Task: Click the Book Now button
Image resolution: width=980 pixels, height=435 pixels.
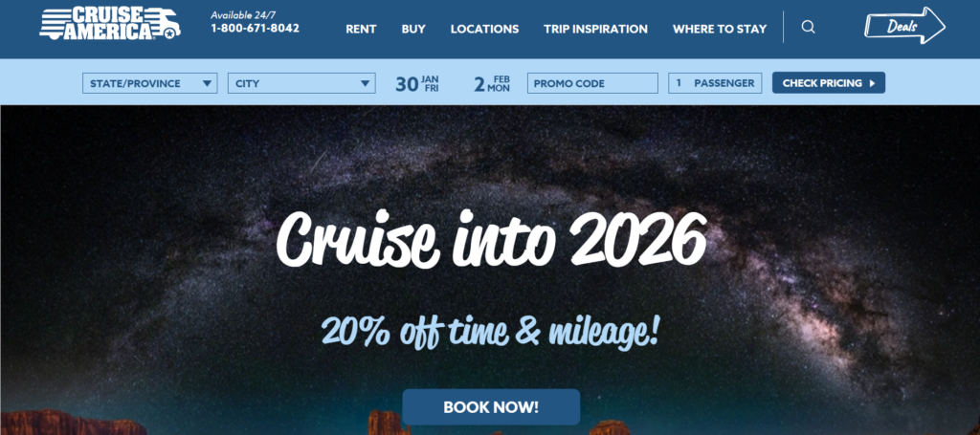Action: [491, 407]
